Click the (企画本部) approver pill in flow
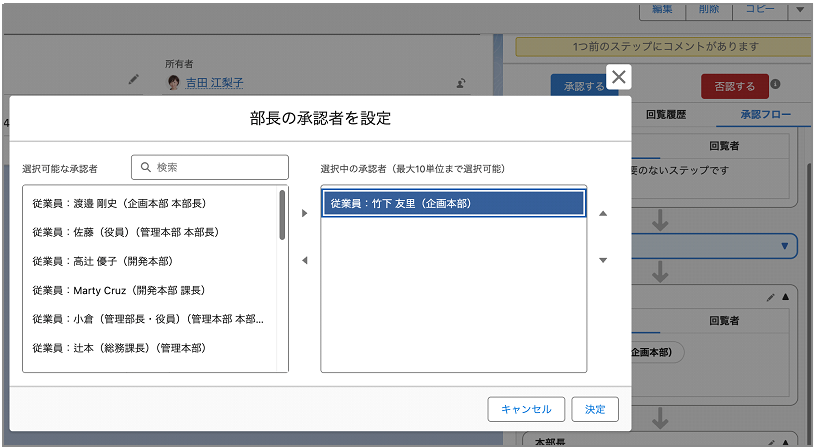Image resolution: width=815 pixels, height=448 pixels. click(x=657, y=352)
